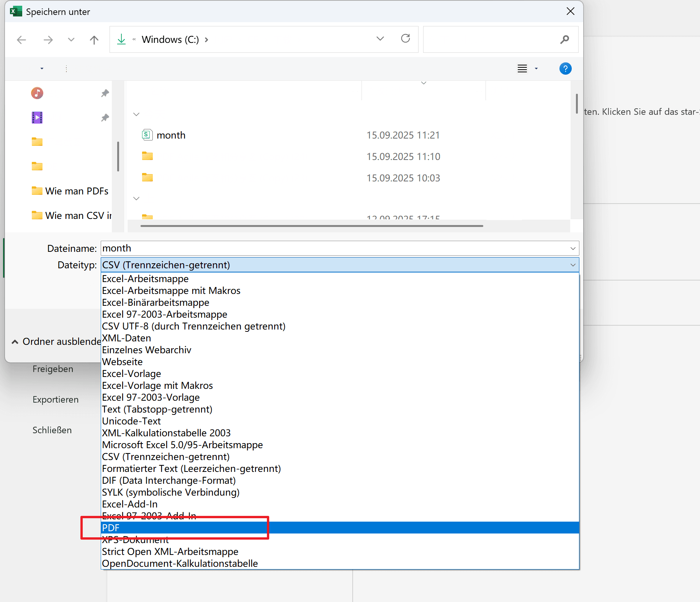
Task: Select Windows (C:) in the path
Action: [170, 39]
